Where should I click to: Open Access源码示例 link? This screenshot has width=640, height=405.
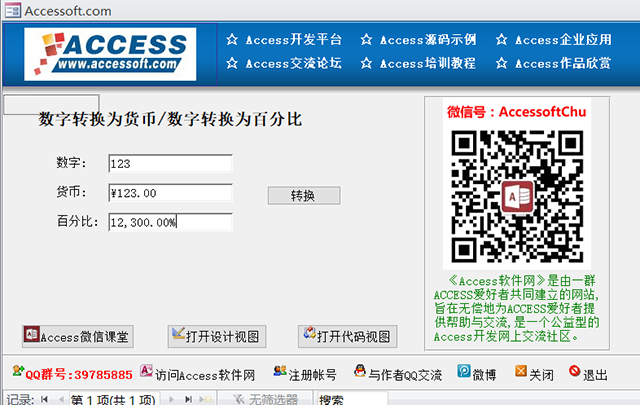(418, 40)
